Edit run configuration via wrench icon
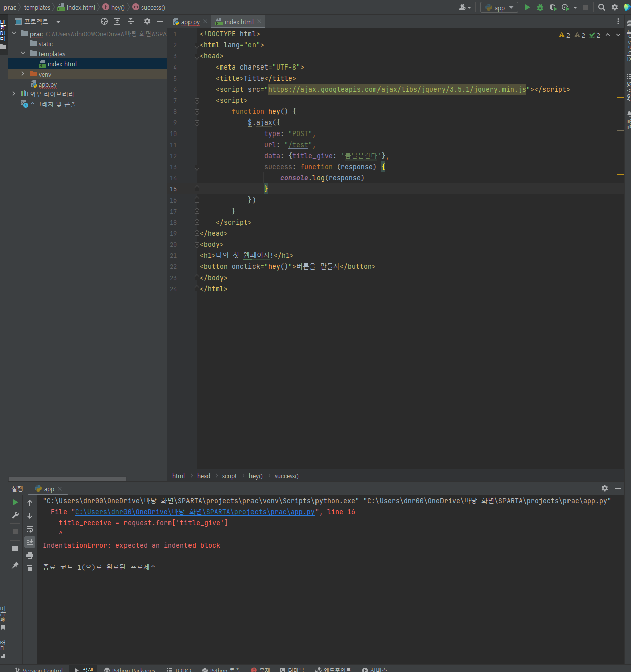The height and width of the screenshot is (672, 631). [x=15, y=515]
